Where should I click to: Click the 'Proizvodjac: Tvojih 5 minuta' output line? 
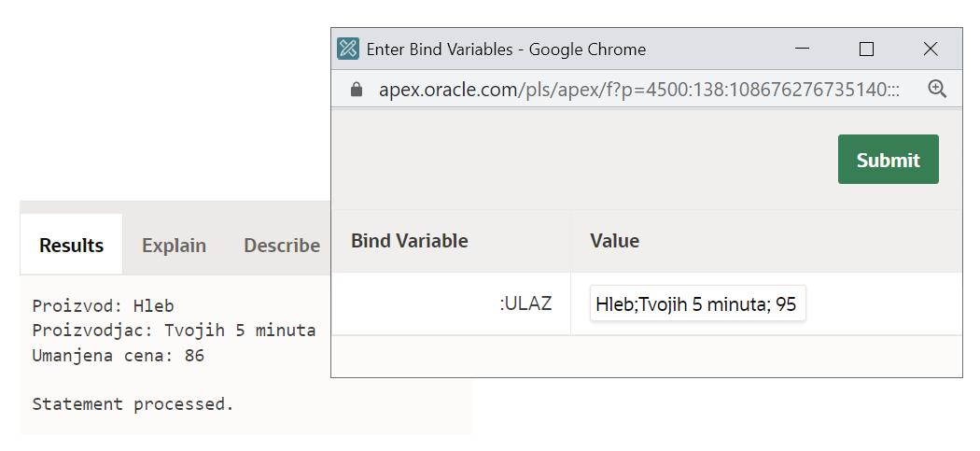(174, 331)
